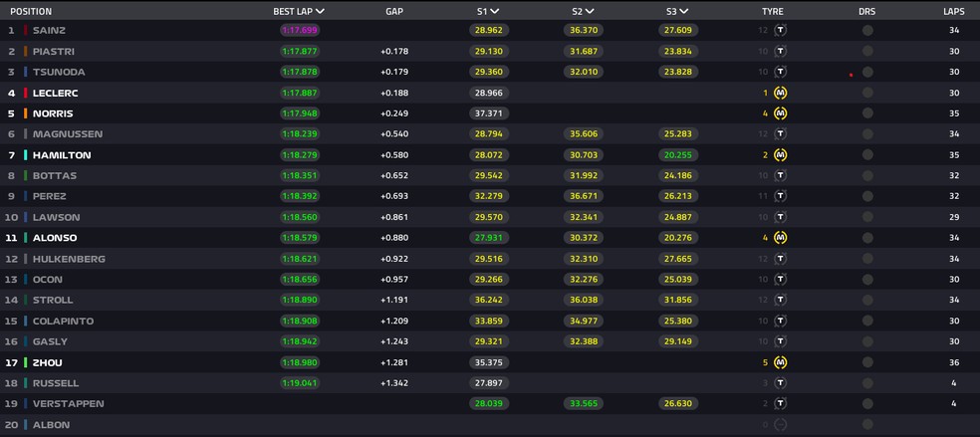Screen dimensions: 980x437
Task: Click Verstappen's S2 time 33.565
Action: tap(584, 403)
